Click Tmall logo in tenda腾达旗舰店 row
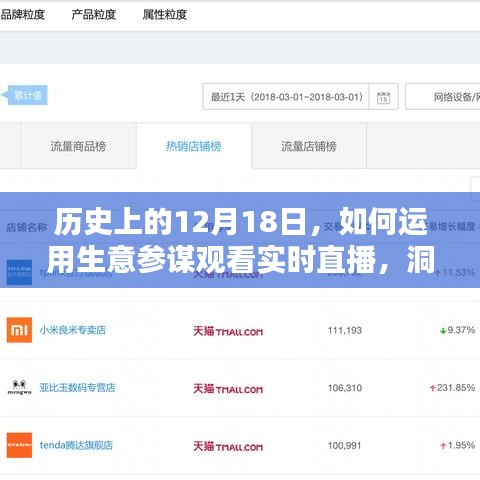This screenshot has width=480, height=480. [228, 446]
